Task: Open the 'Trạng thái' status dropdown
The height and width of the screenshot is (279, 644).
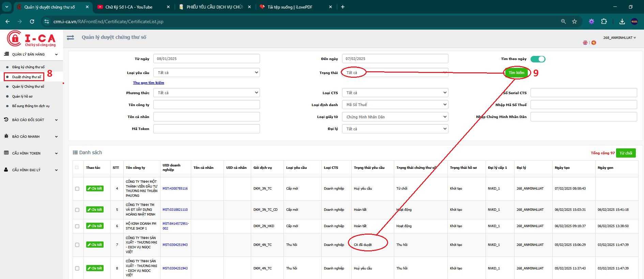Action: click(395, 73)
